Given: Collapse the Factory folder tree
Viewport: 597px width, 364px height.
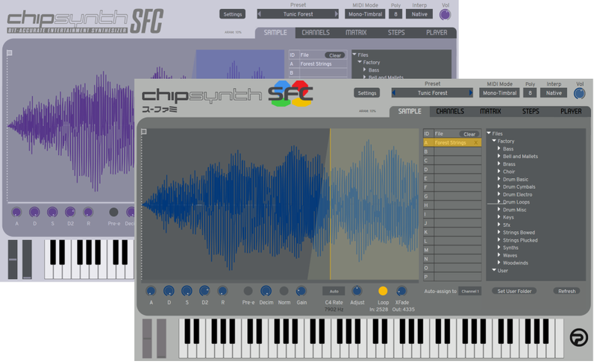Looking at the screenshot, I should point(493,141).
